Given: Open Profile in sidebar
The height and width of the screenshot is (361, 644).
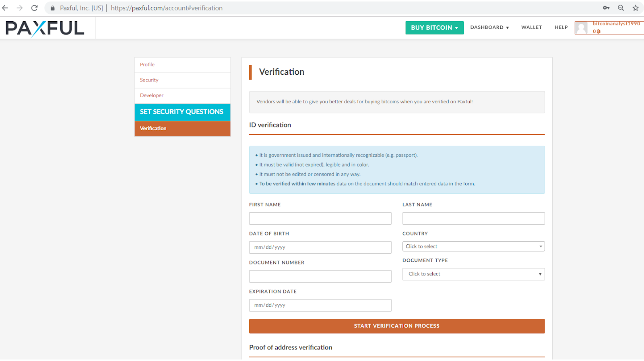Looking at the screenshot, I should pyautogui.click(x=182, y=65).
